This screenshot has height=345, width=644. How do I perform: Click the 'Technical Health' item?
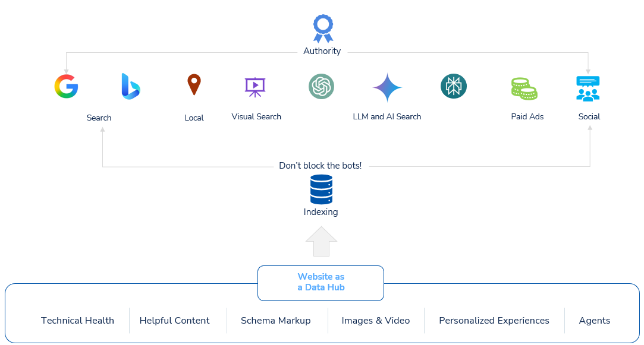tap(78, 321)
